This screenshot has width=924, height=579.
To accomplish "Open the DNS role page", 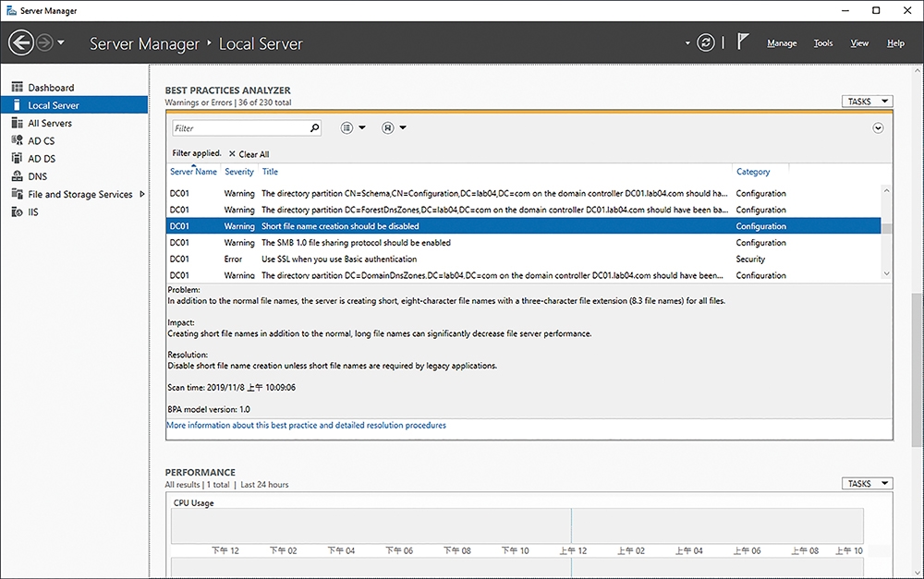I will click(x=74, y=176).
